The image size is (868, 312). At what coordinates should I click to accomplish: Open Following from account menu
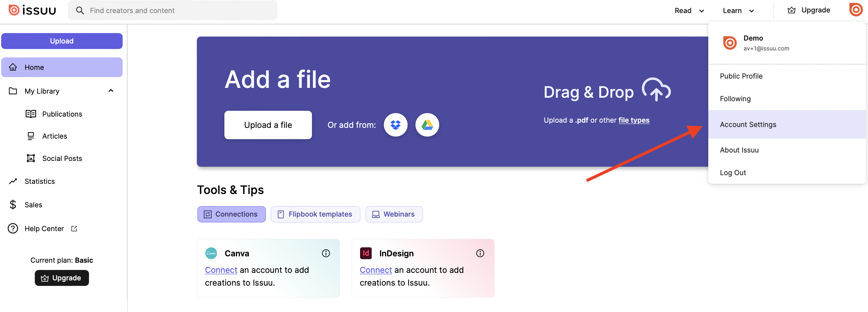(787, 99)
